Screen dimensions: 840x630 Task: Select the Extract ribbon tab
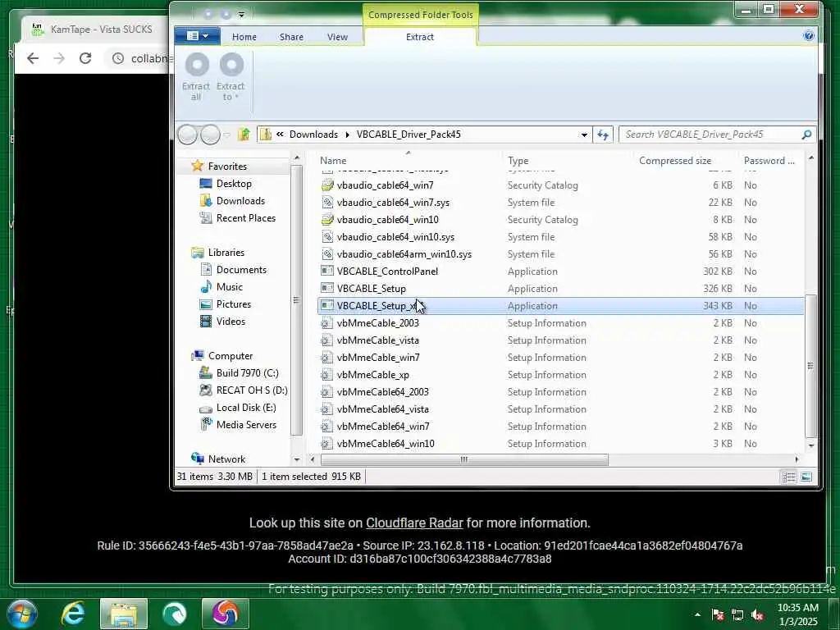coord(420,37)
